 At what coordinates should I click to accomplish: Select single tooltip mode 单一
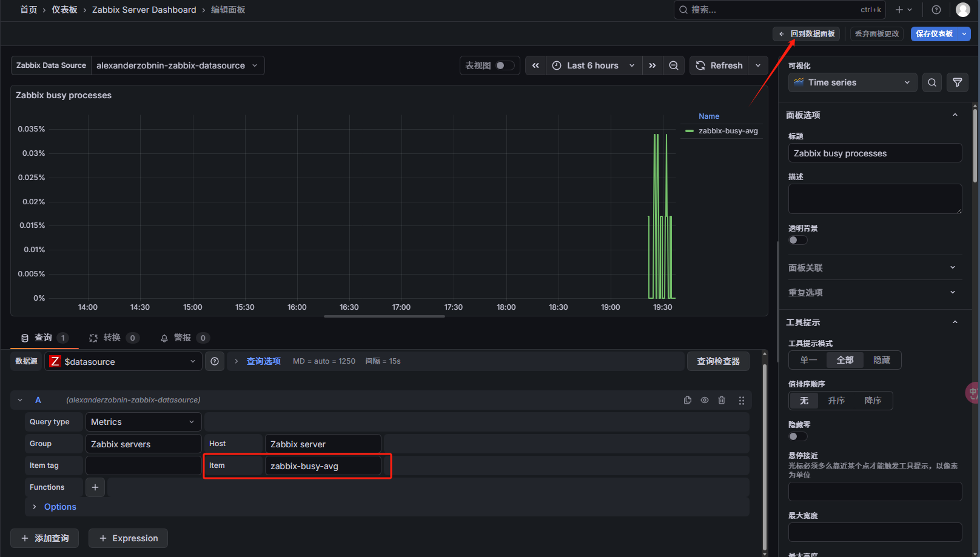[x=808, y=360]
